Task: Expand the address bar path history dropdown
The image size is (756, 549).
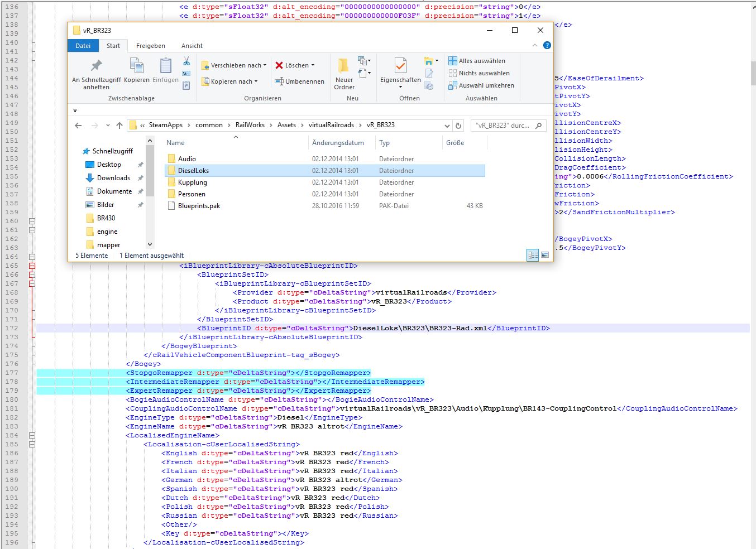Action: click(x=447, y=126)
